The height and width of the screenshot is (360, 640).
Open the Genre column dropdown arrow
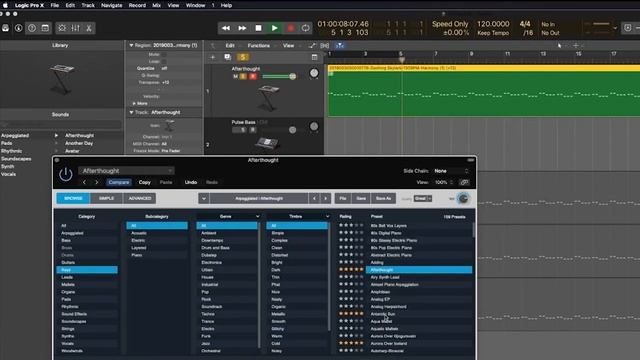[x=258, y=216]
